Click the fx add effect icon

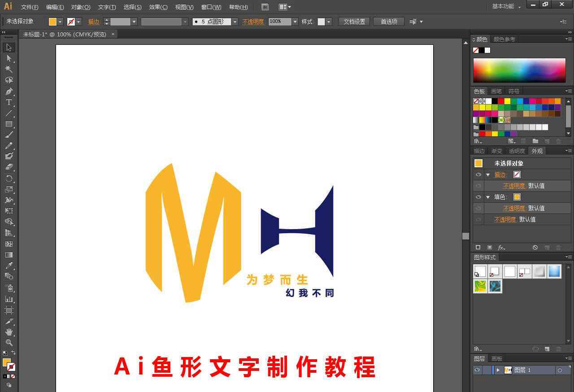click(501, 247)
